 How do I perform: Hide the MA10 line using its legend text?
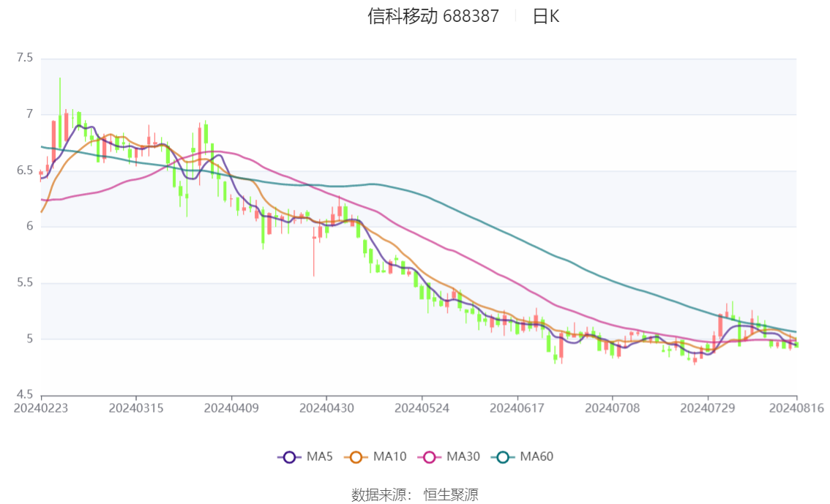389,456
